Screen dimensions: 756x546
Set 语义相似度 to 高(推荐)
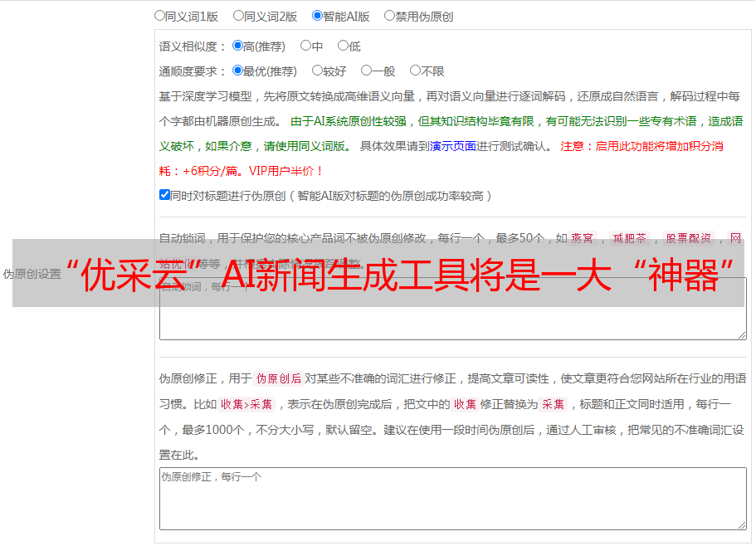pos(237,46)
